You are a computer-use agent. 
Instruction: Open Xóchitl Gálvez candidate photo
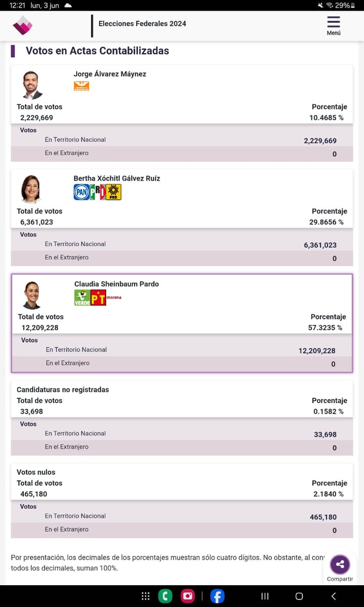coord(31,189)
